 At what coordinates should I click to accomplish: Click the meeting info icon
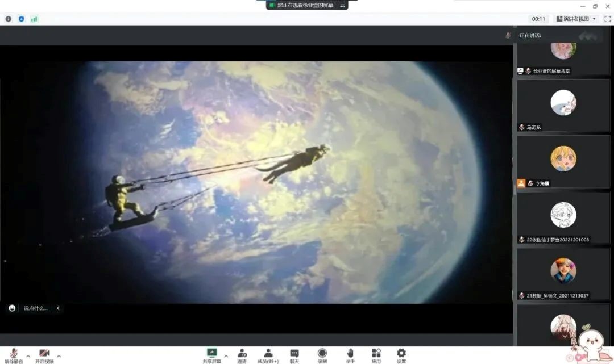[x=8, y=19]
